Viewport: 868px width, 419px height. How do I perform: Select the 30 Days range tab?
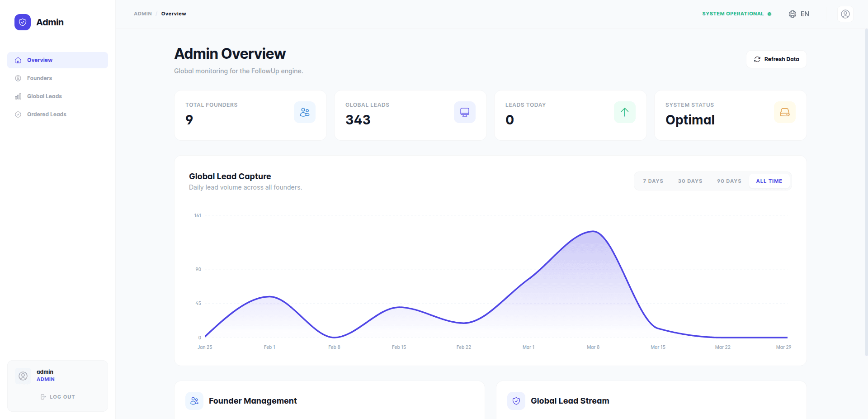pos(690,181)
